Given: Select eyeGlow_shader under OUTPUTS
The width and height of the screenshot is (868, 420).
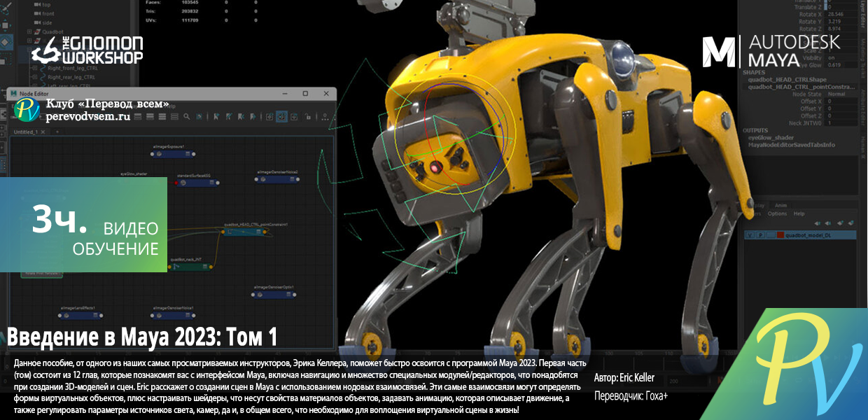Looking at the screenshot, I should click(771, 138).
